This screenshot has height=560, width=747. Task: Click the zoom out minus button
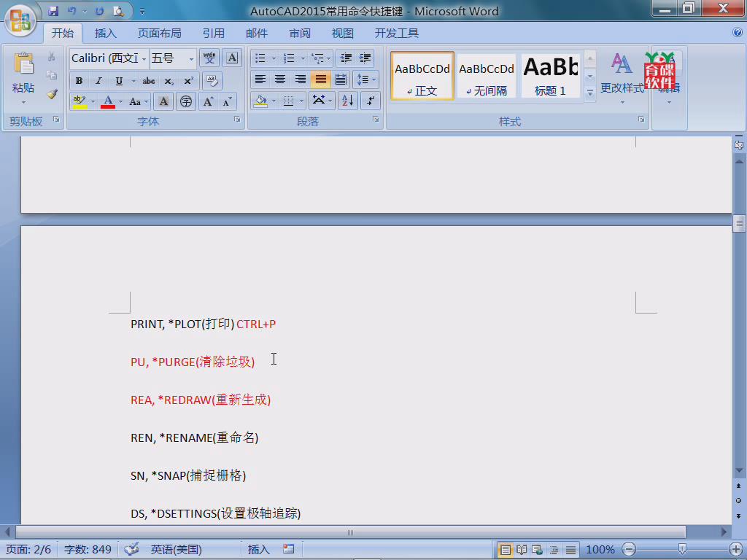point(629,550)
